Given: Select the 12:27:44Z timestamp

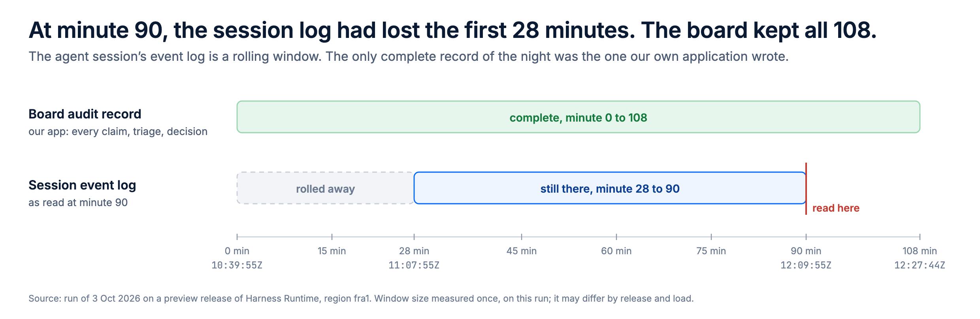Looking at the screenshot, I should click(x=920, y=265).
